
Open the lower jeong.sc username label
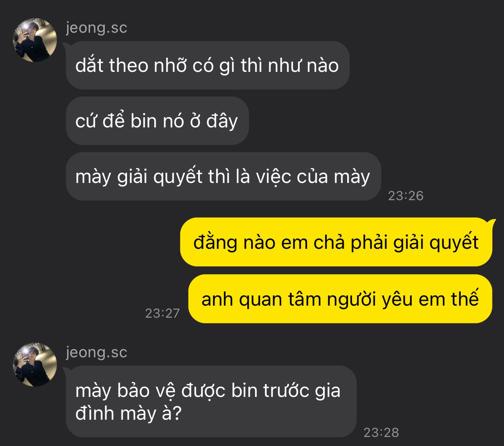(x=97, y=353)
